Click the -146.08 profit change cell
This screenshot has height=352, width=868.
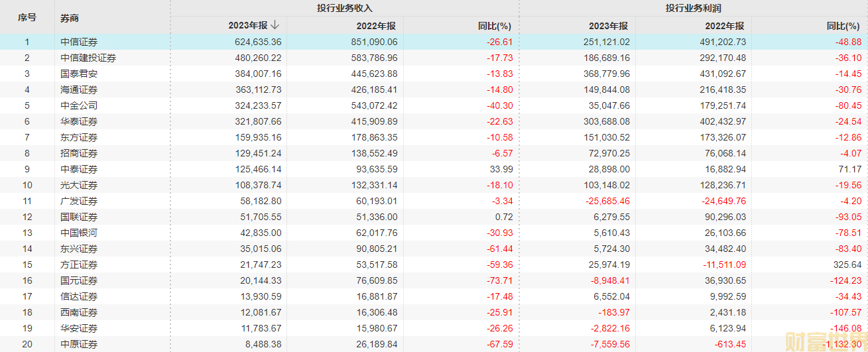(847, 328)
